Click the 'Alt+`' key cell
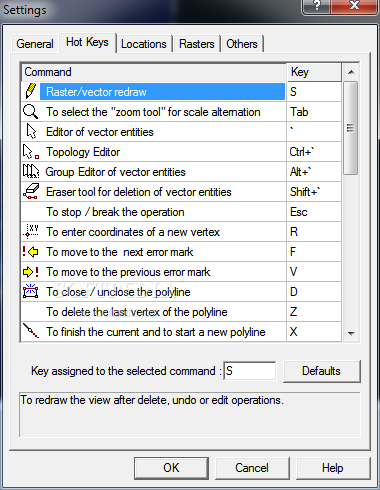The height and width of the screenshot is (490, 380). tap(314, 172)
